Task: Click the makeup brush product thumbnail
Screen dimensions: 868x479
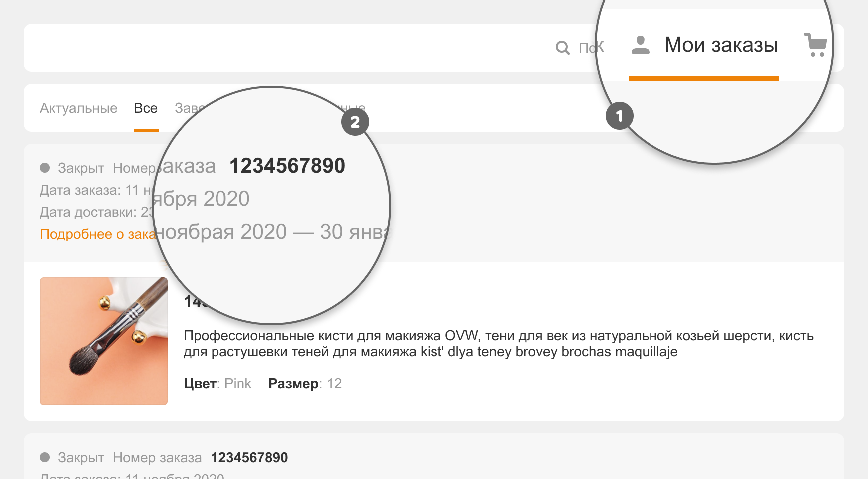Action: click(104, 341)
